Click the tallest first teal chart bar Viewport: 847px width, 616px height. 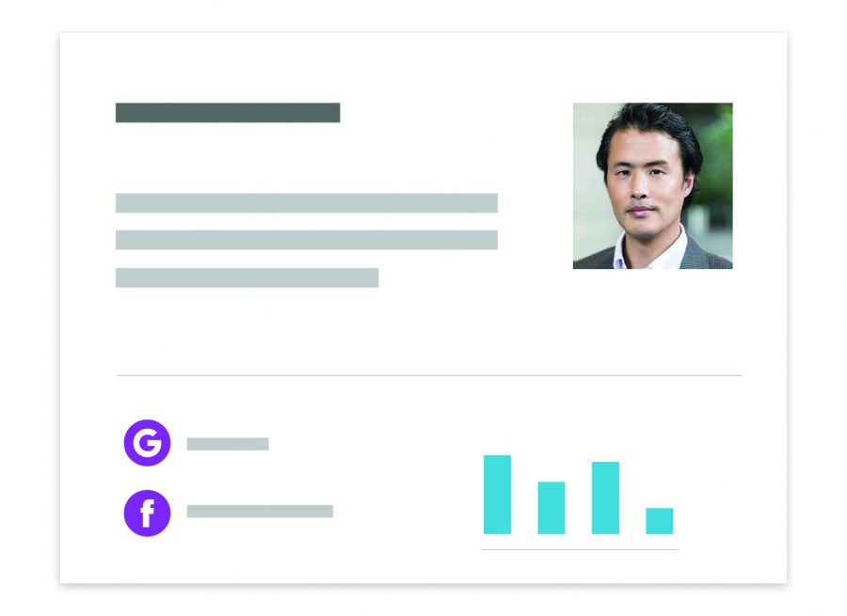[497, 495]
